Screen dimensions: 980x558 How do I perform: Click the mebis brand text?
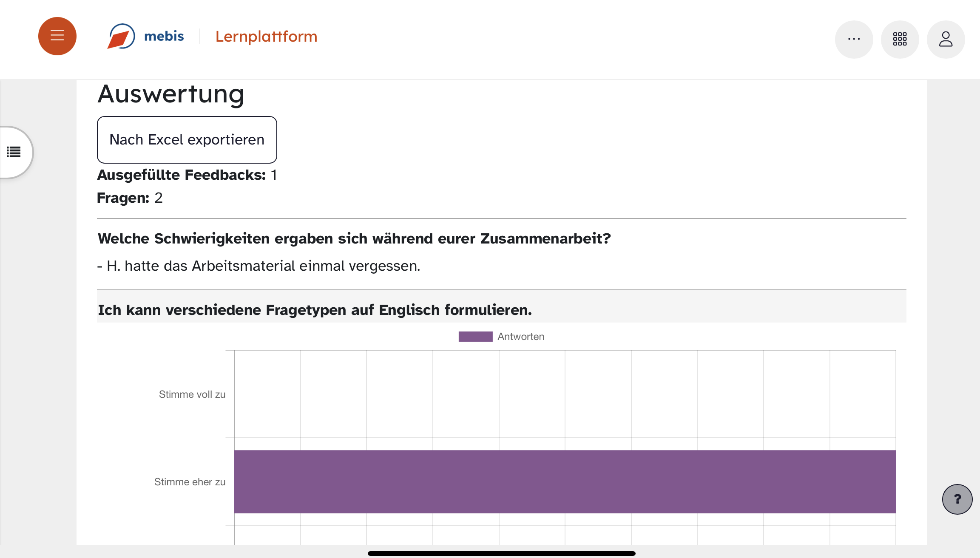[x=164, y=37]
